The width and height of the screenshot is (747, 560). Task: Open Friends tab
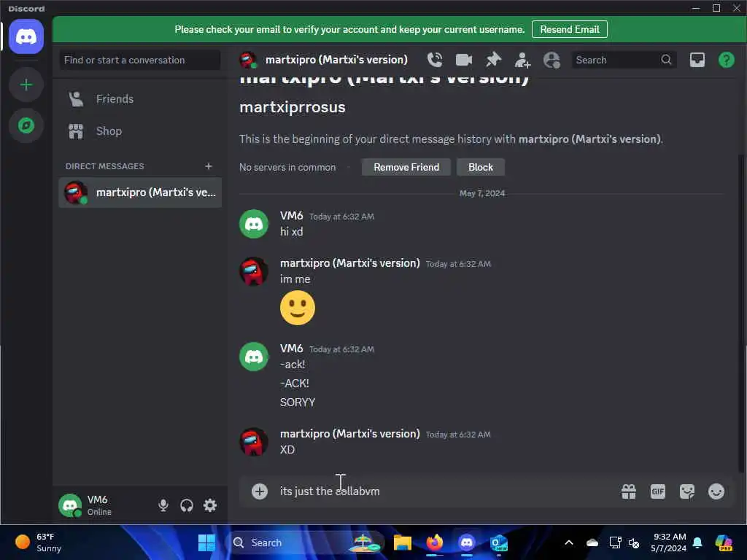(x=140, y=99)
